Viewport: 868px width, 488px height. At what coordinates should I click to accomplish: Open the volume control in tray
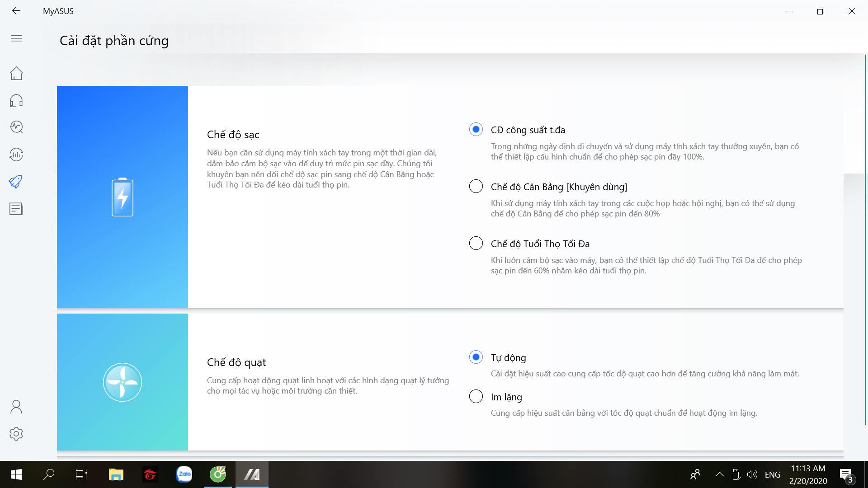click(752, 474)
